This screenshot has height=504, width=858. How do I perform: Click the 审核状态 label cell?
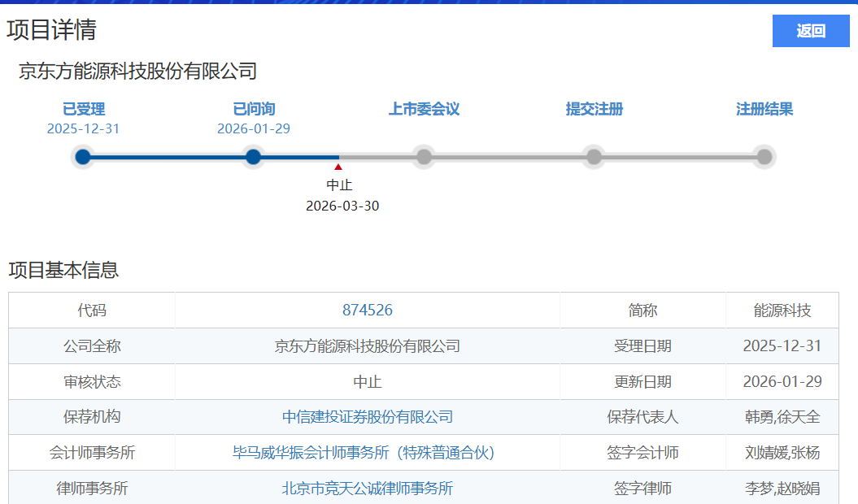click(x=92, y=381)
